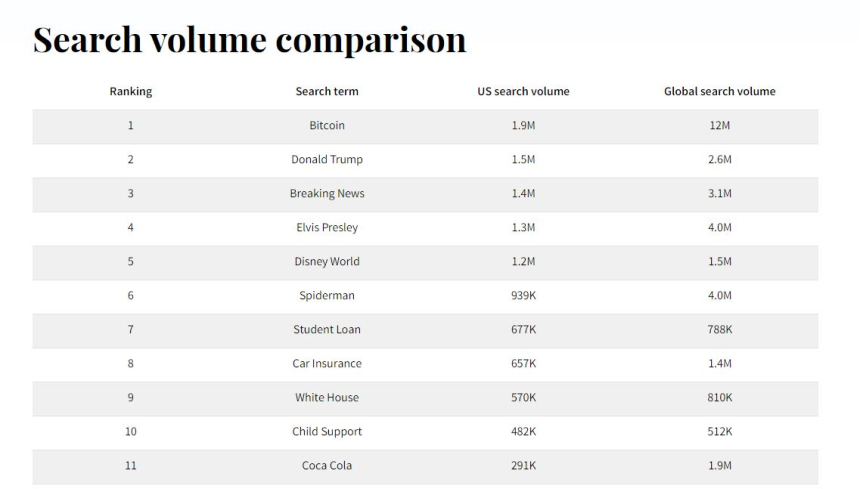Click the Breaking News table cell
860x489 pixels.
tap(327, 194)
